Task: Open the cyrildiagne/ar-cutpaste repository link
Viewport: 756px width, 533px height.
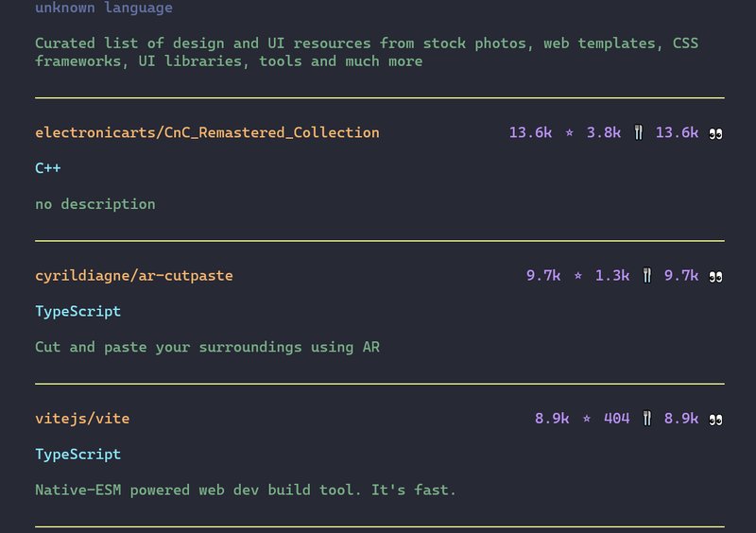Action: (133, 276)
